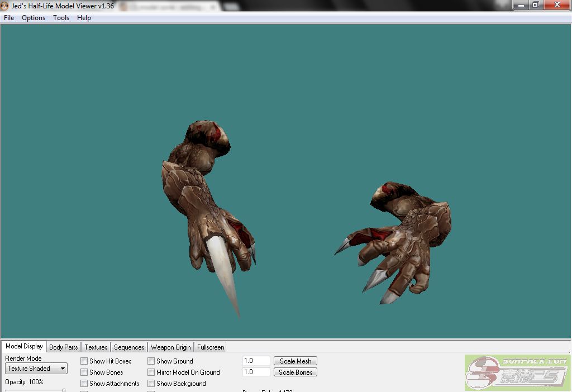572x392 pixels.
Task: Click the Scale Mesh value input field
Action: point(256,361)
